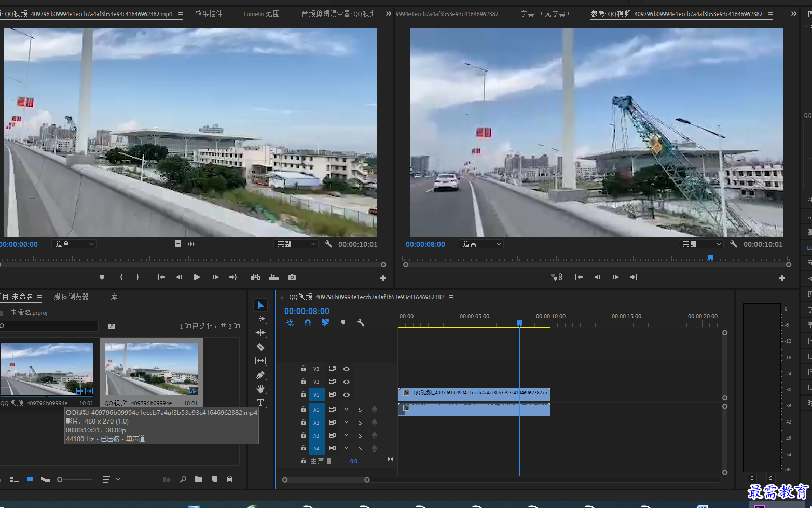Open Reference monitor panel menu

pos(770,15)
